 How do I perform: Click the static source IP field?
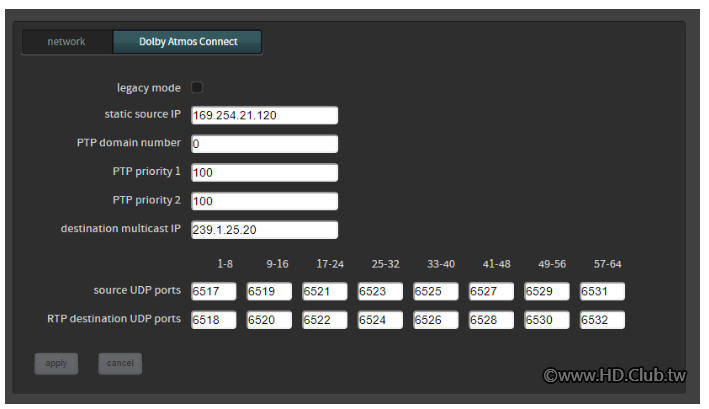click(265, 115)
